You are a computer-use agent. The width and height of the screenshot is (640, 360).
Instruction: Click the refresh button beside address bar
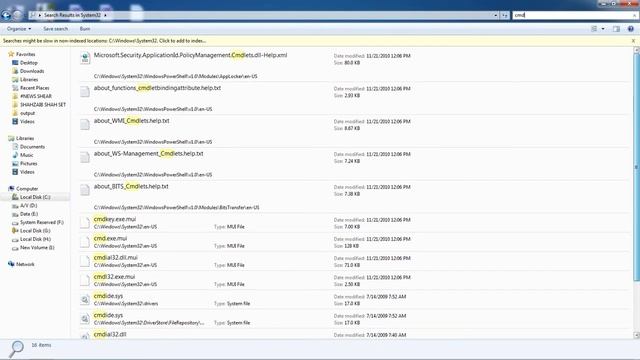point(505,15)
